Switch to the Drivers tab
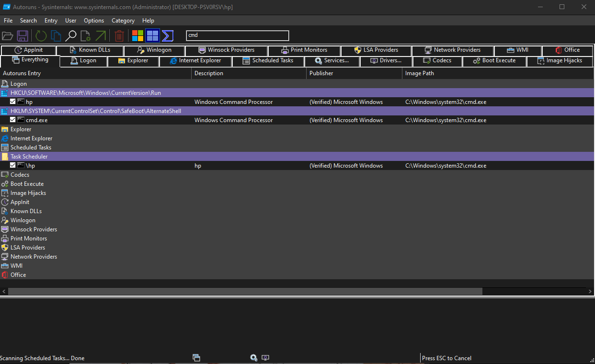Screen dimensions: 595x364 click(386, 61)
